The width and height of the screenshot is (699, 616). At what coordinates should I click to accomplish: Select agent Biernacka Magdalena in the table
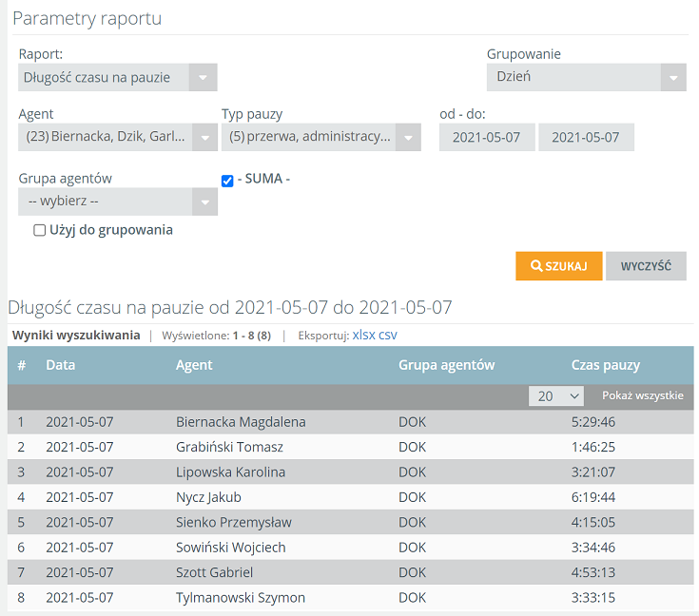pos(241,422)
